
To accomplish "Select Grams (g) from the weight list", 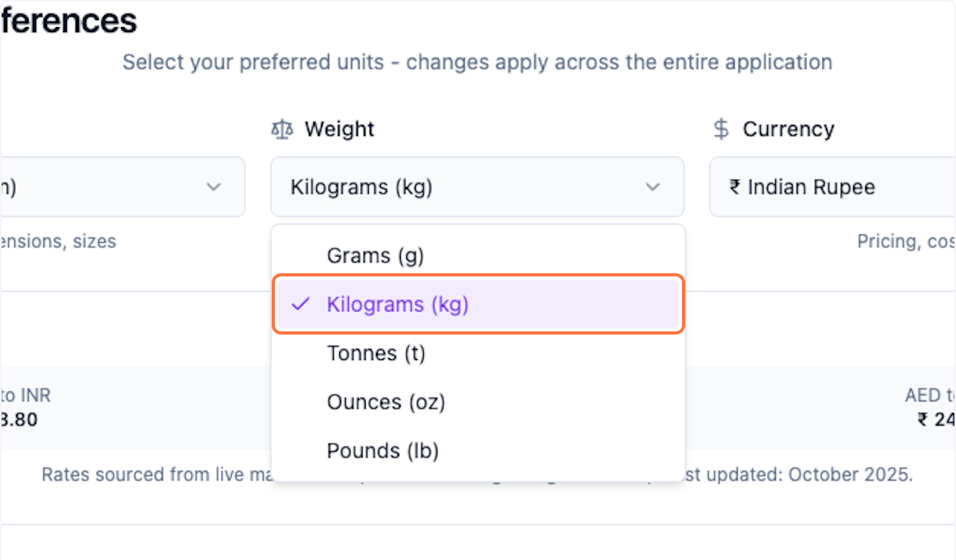I will [375, 256].
